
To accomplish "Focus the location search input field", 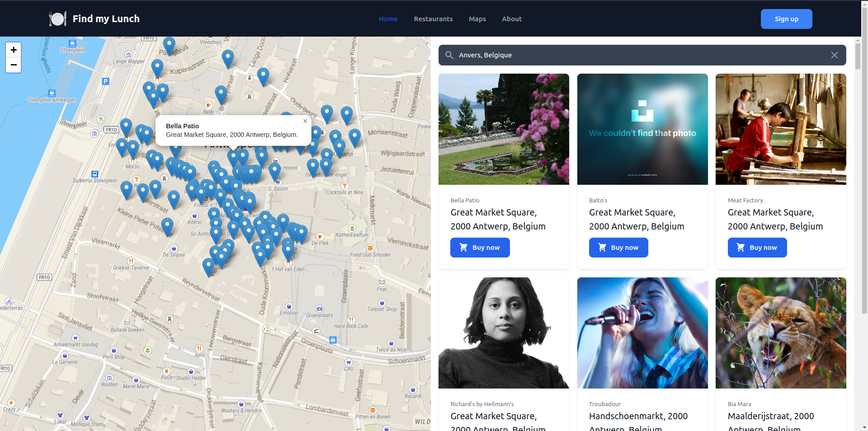I will pyautogui.click(x=642, y=55).
